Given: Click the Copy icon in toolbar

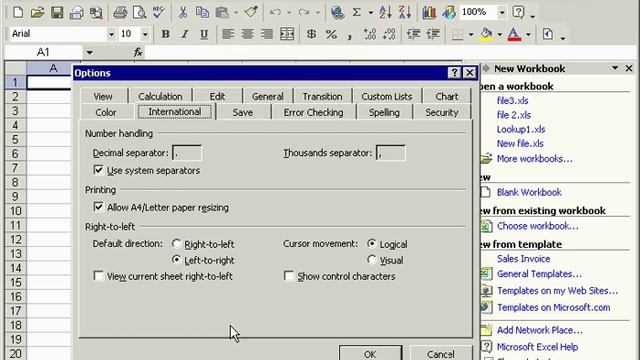Looking at the screenshot, I should tap(202, 12).
